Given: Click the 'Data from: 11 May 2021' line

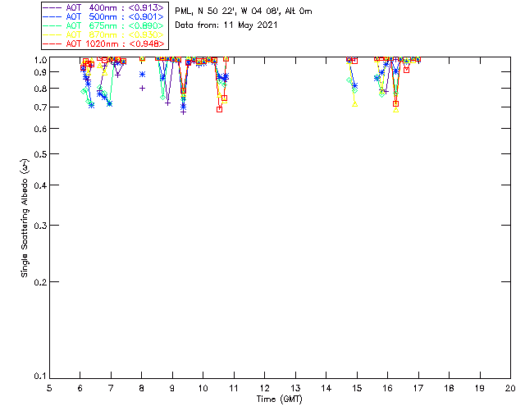Looking at the screenshot, I should pyautogui.click(x=226, y=25).
